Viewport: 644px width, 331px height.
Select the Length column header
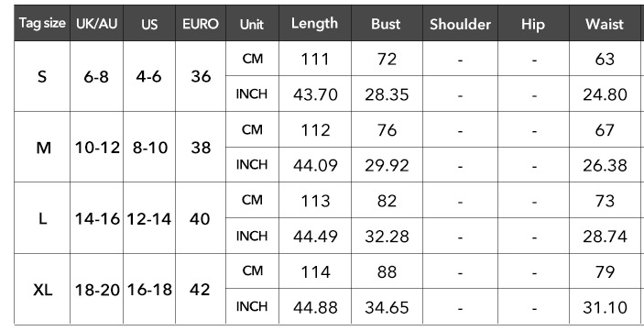[315, 24]
